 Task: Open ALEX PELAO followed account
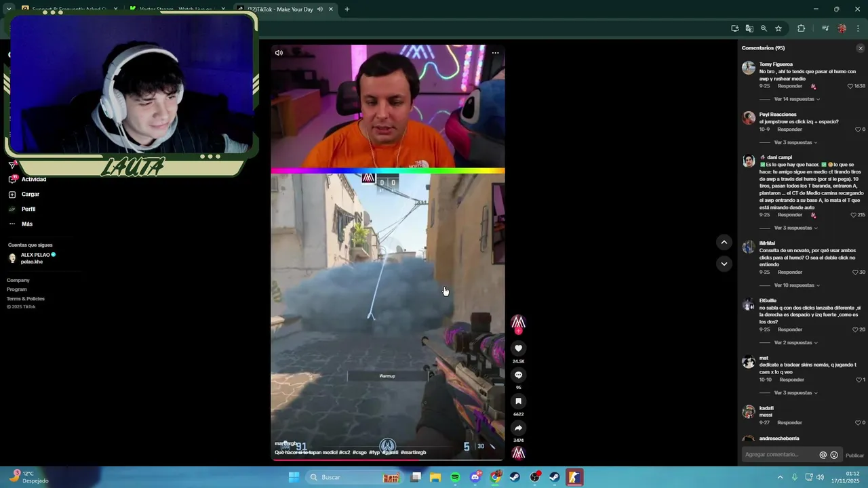click(x=31, y=258)
